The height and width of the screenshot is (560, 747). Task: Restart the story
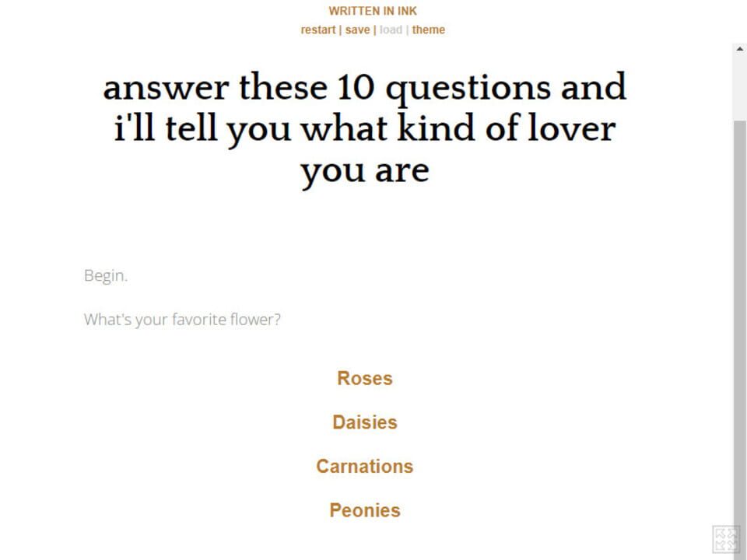[x=319, y=30]
